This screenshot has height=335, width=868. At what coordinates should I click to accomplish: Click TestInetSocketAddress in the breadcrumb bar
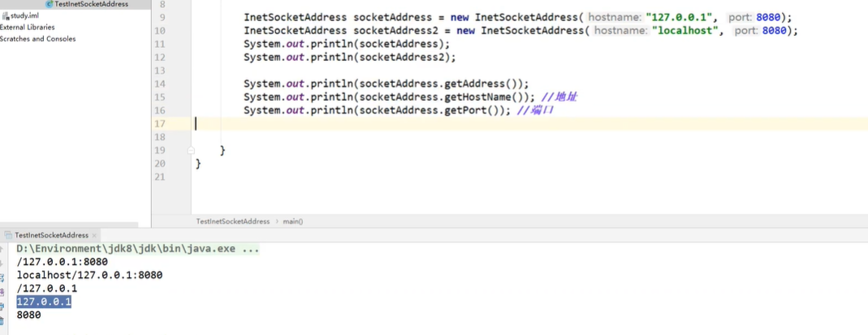click(x=232, y=221)
